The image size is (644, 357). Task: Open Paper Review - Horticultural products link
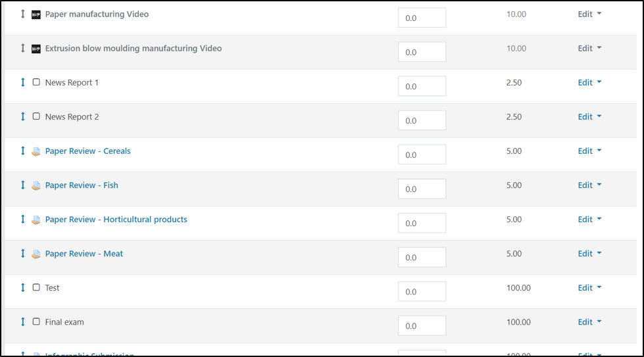116,220
